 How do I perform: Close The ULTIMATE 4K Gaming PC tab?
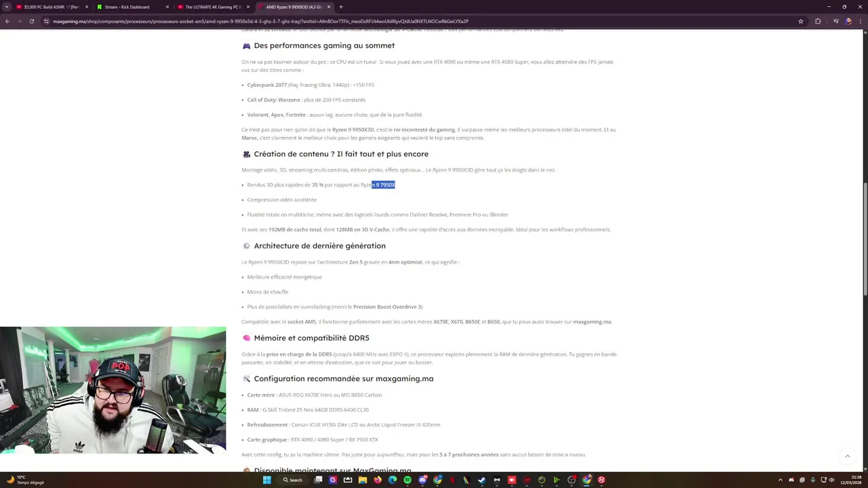click(x=248, y=7)
